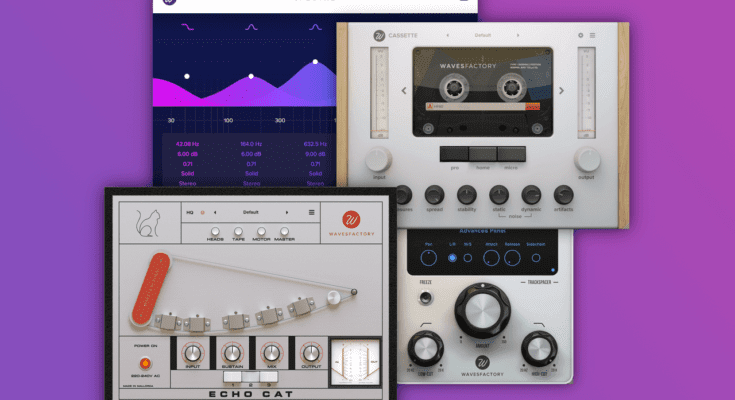Image resolution: width=735 pixels, height=400 pixels.
Task: Open the Echo Cat hamburger menu
Action: coord(311,212)
